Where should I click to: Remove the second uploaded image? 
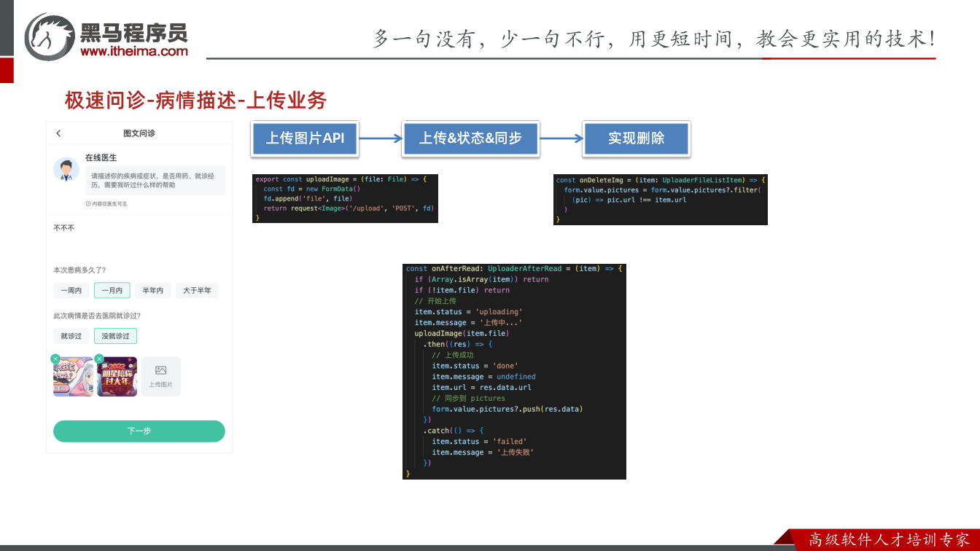point(99,359)
